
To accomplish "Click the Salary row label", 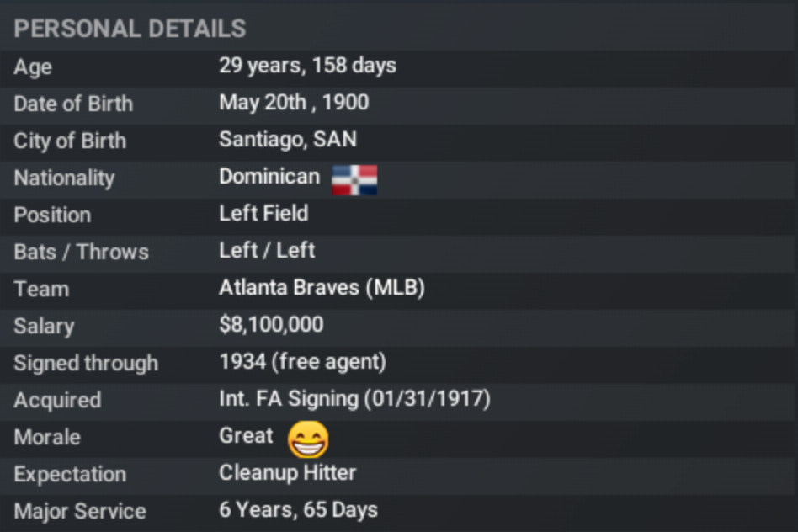I will pyautogui.click(x=44, y=326).
